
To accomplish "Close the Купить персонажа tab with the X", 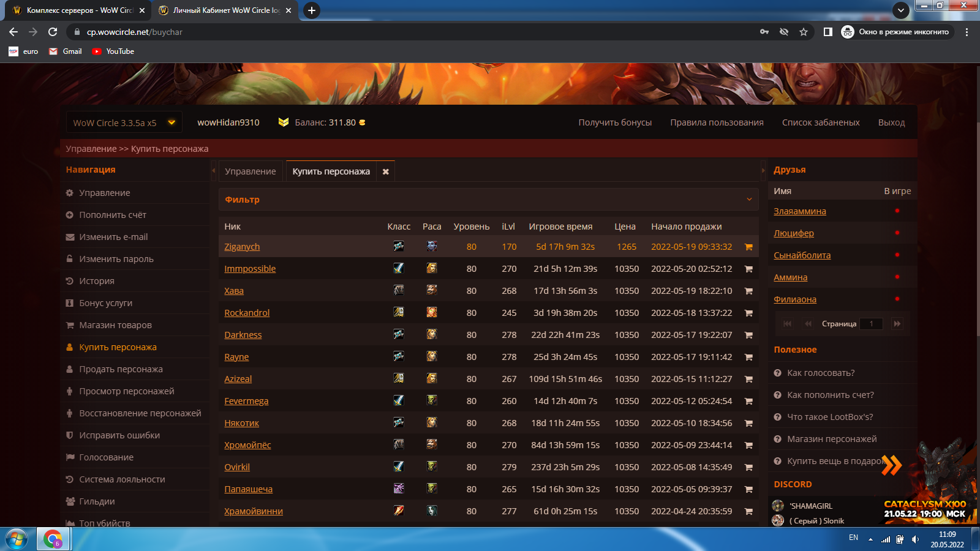I will pyautogui.click(x=385, y=172).
